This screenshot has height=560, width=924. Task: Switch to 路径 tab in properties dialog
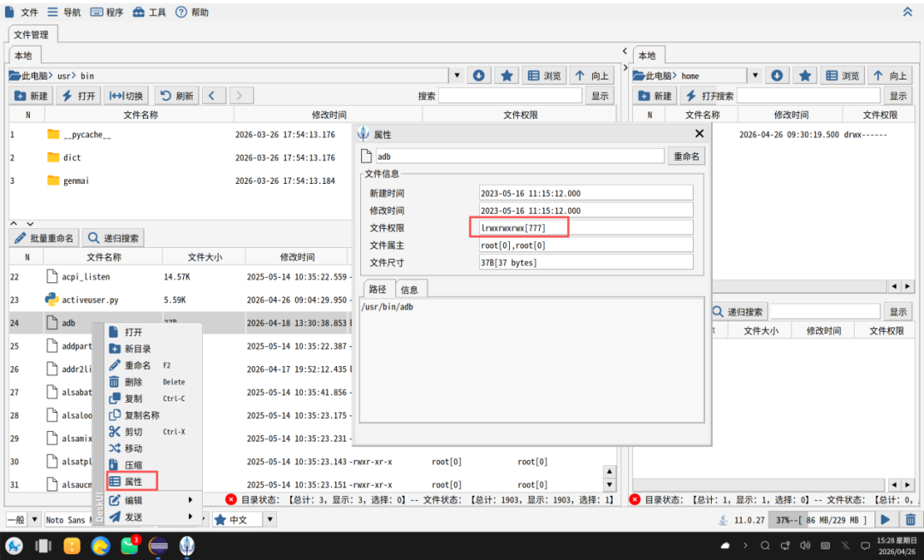[378, 289]
